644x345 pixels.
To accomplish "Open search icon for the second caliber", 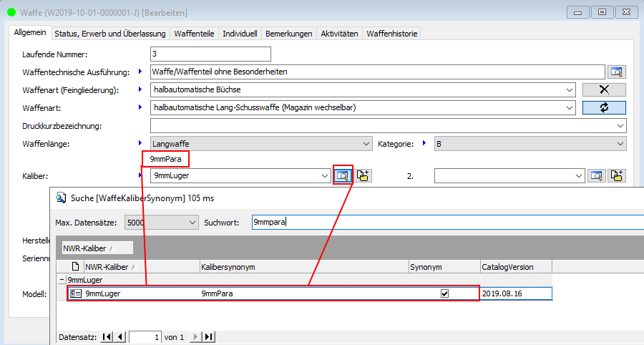I will coord(596,175).
